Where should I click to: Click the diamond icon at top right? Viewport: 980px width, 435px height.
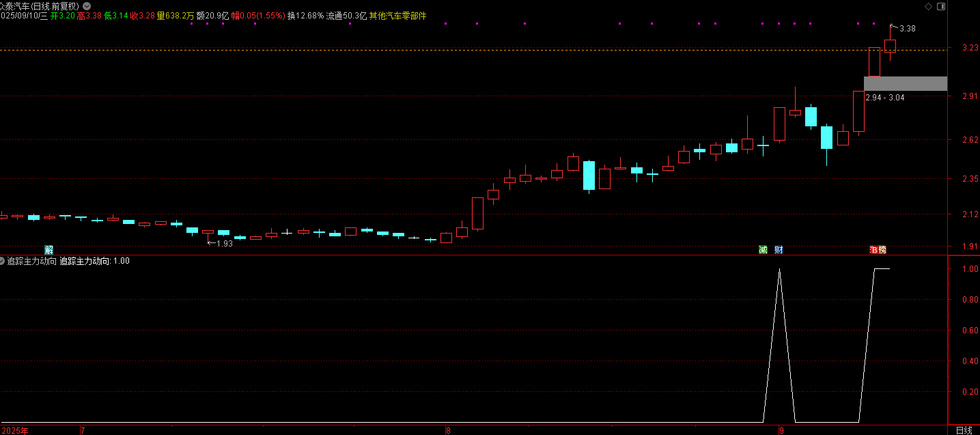(928, 6)
